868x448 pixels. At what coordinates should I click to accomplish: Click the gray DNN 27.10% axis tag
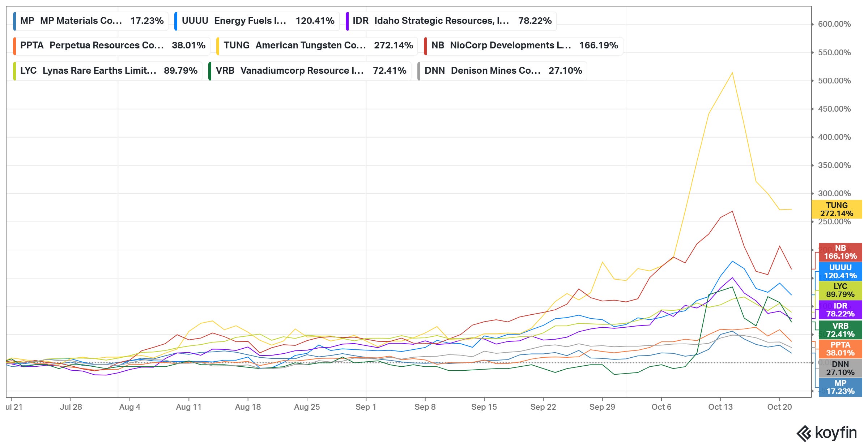840,368
